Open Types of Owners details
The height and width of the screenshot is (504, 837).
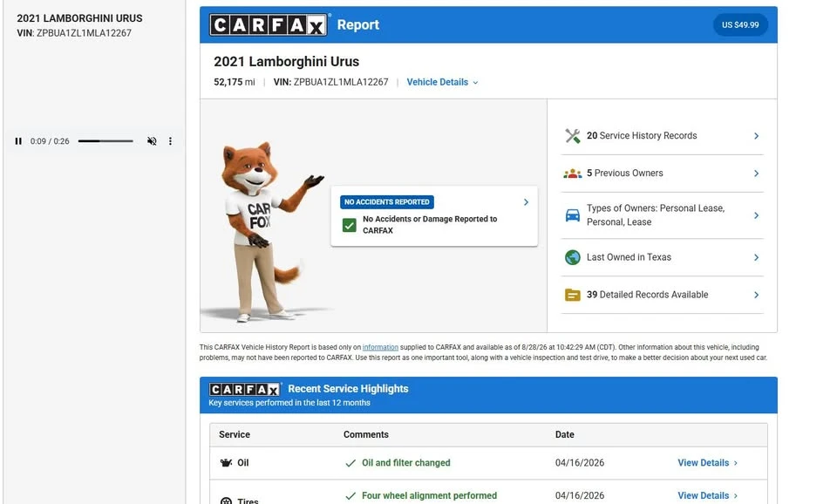[x=656, y=215]
